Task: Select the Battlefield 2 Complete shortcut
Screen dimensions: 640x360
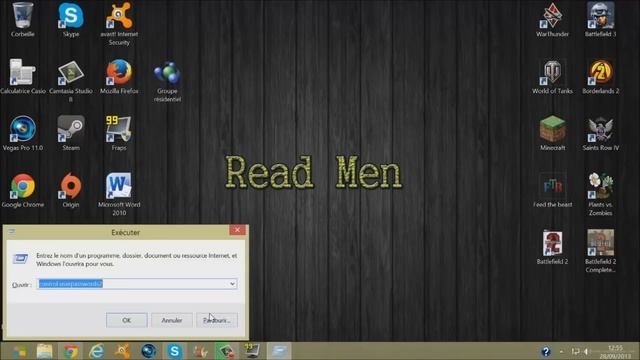Action: coord(600,251)
